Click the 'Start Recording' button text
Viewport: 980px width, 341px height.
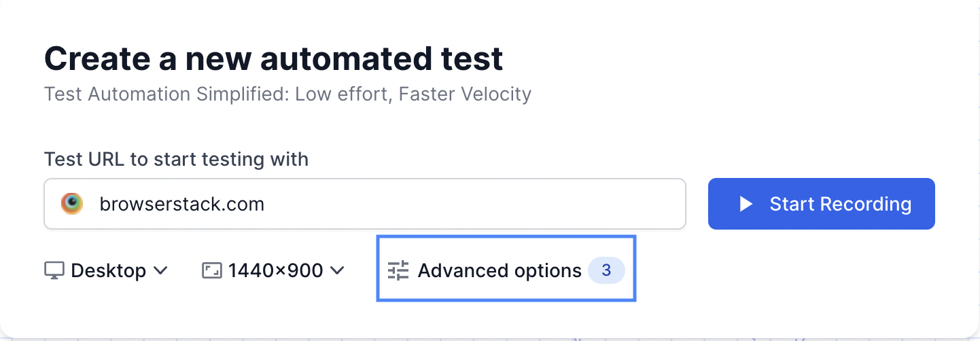click(x=840, y=204)
